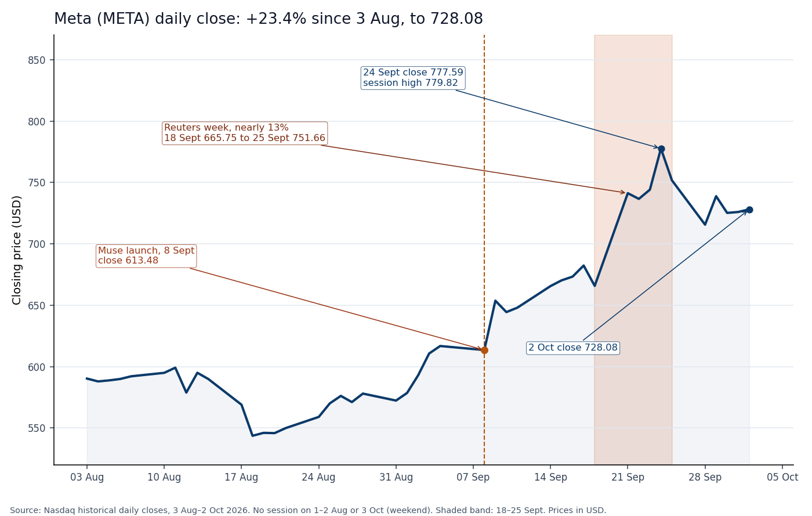The image size is (812, 516).
Task: Click the Nasdaq source footnote text
Action: [x=308, y=511]
